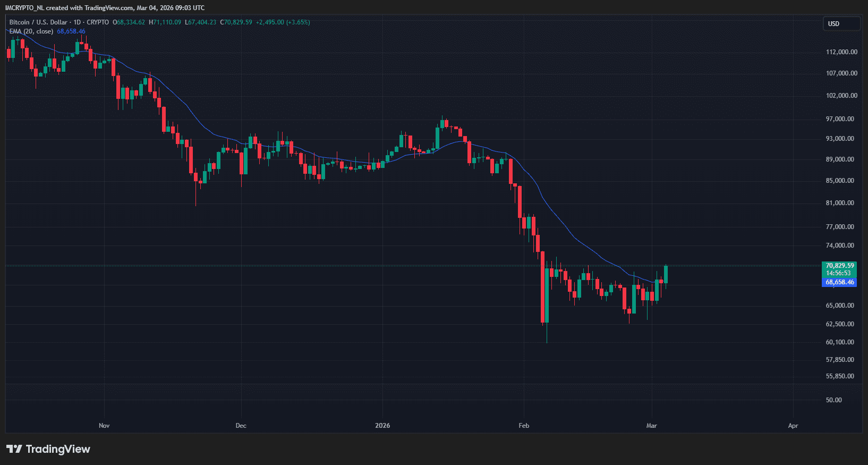Image resolution: width=868 pixels, height=465 pixels.
Task: Click the +2,495.00 (+3.65%) change value
Action: click(283, 22)
